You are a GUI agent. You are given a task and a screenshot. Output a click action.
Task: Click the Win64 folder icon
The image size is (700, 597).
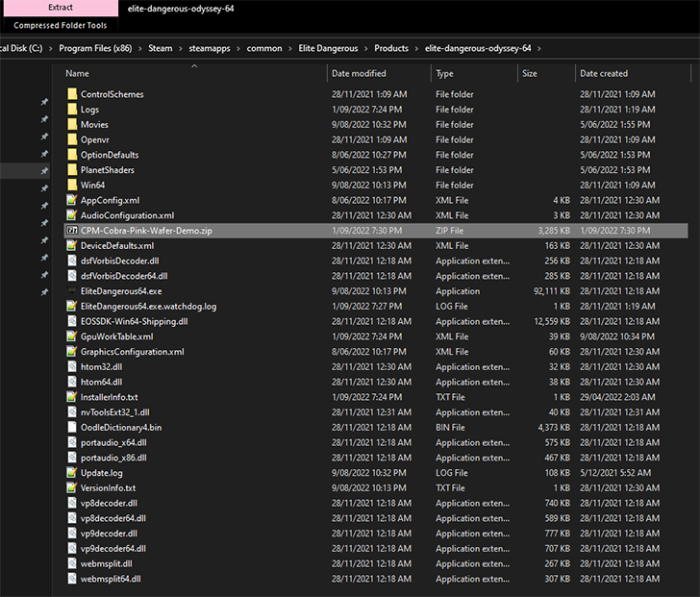(x=72, y=186)
